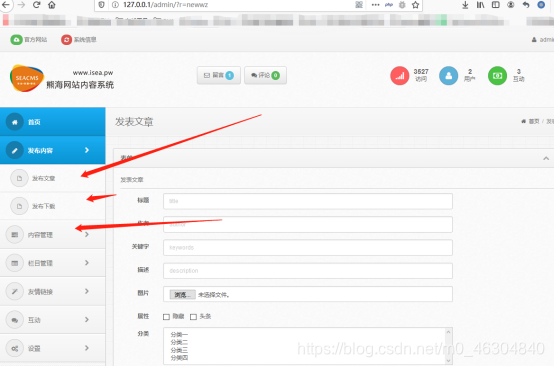
Task: Expand the 互动 chevron
Action: (x=87, y=320)
